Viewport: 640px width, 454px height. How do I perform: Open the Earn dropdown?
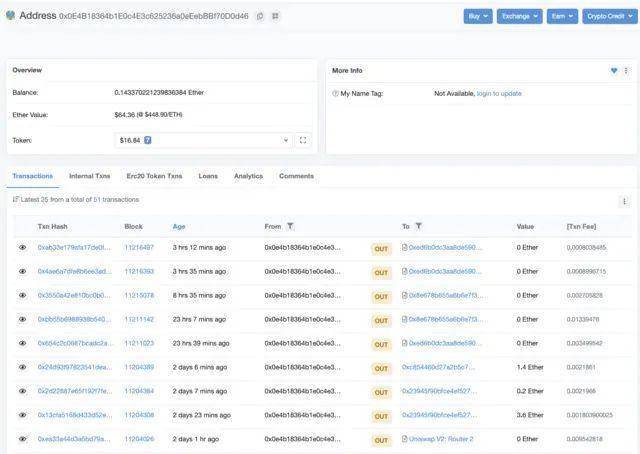(x=563, y=16)
